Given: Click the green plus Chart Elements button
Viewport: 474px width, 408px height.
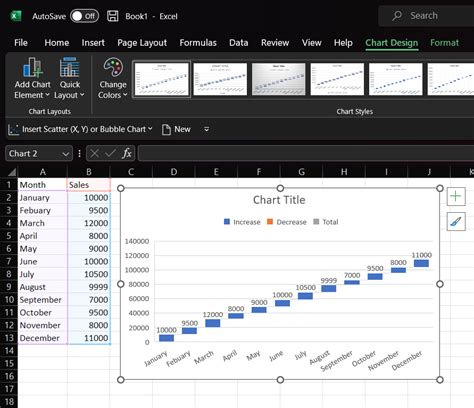Looking at the screenshot, I should click(x=456, y=196).
